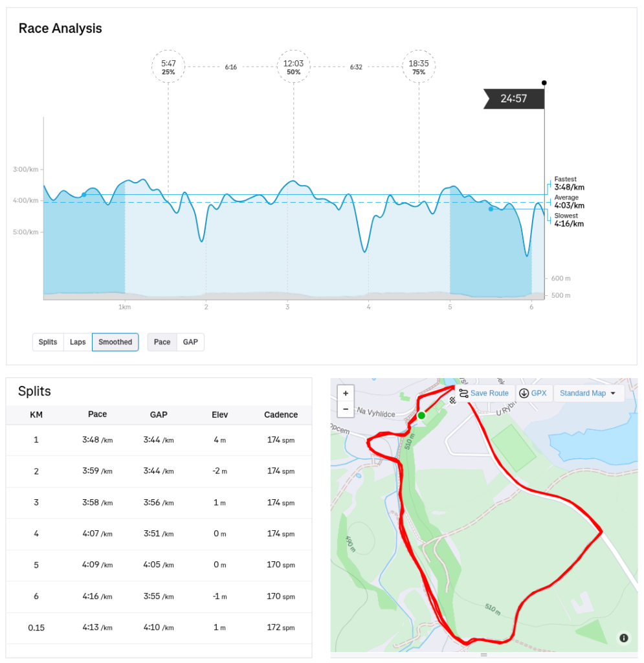Click the GPX download icon

click(x=524, y=393)
